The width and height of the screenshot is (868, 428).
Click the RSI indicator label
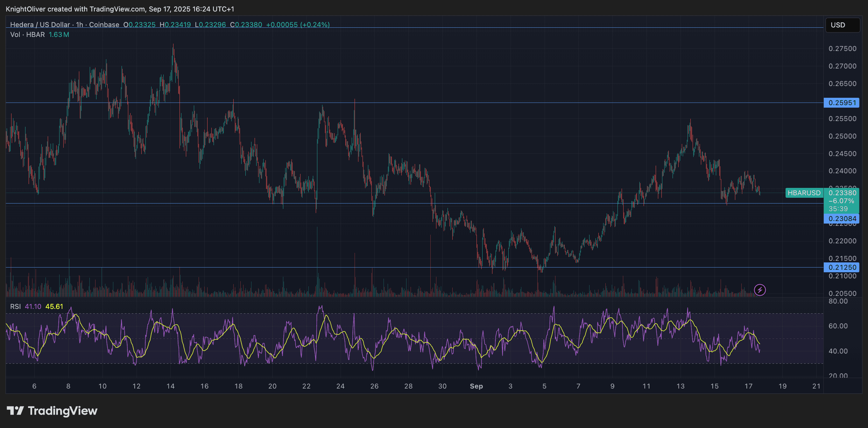coord(15,307)
